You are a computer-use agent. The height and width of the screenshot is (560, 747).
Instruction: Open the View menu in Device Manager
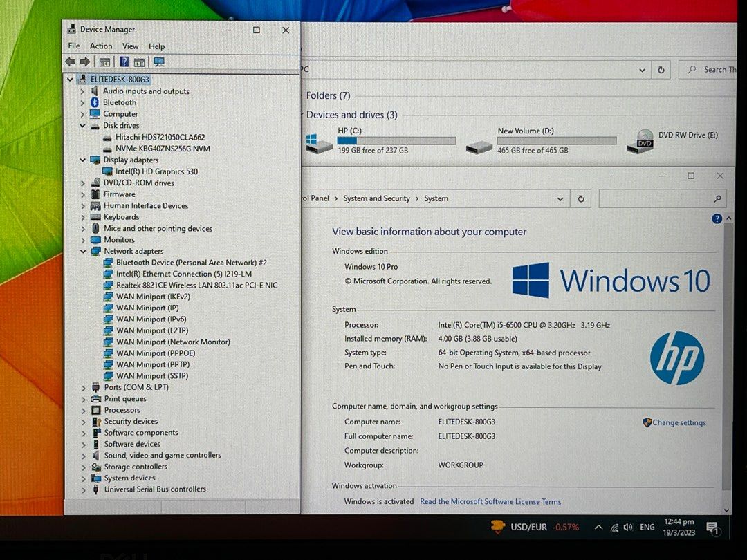pos(130,46)
